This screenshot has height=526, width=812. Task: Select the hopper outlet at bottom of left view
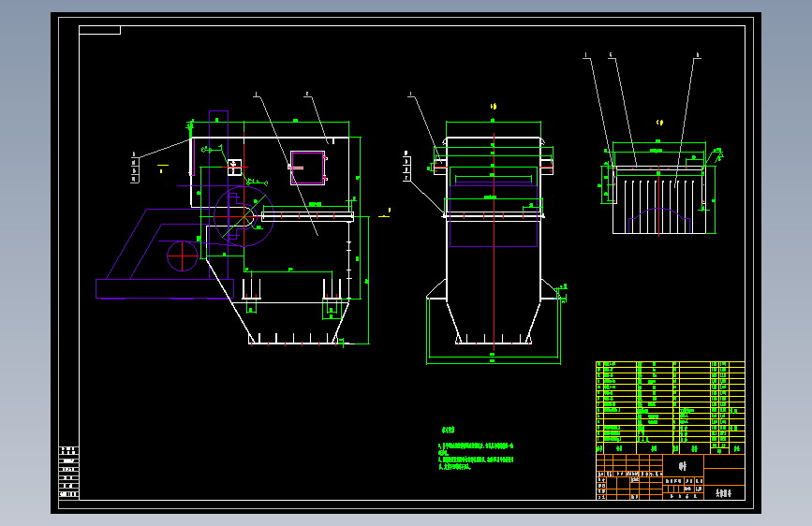pyautogui.click(x=295, y=340)
